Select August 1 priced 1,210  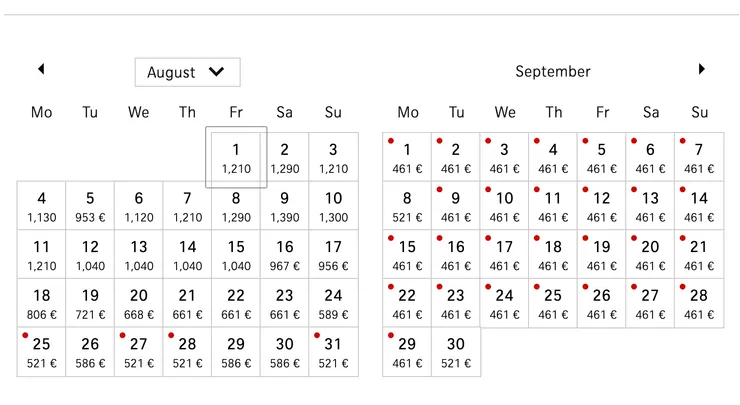coord(236,157)
